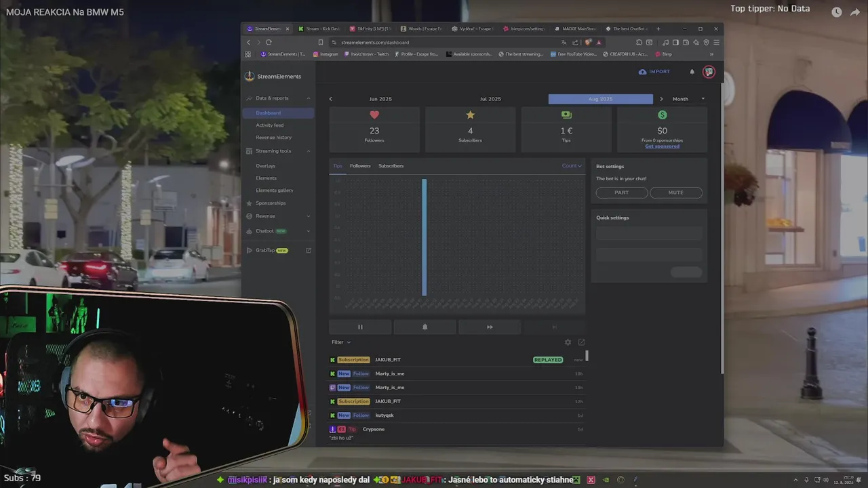Open Overlays in the sidebar

(x=266, y=166)
